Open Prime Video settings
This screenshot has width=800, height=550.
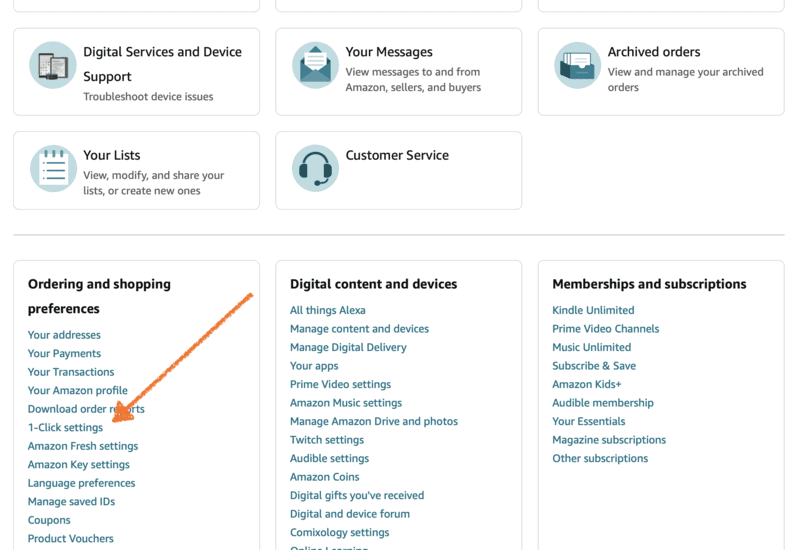tap(340, 384)
